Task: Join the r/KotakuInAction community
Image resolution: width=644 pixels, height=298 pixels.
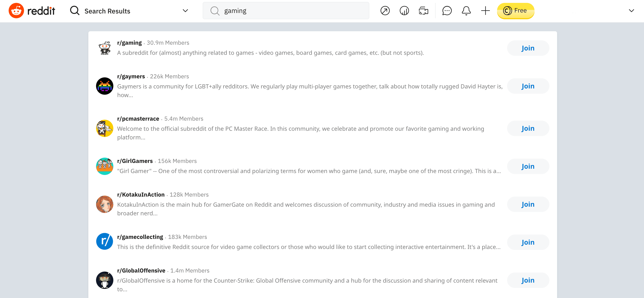Action: pyautogui.click(x=528, y=205)
